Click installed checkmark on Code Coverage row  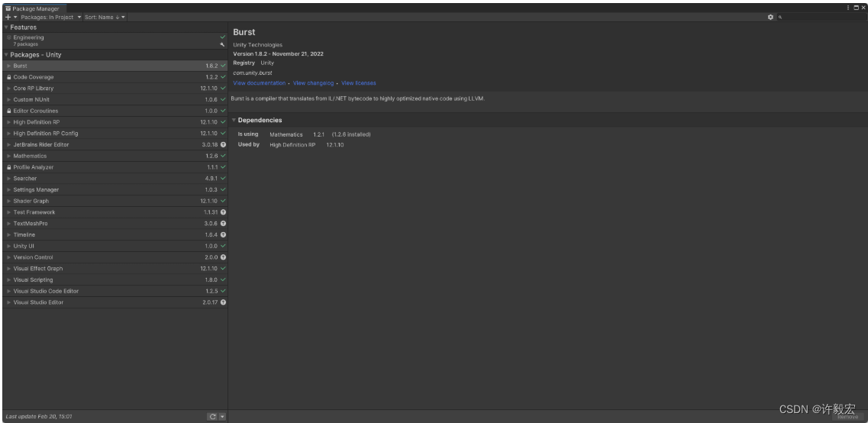tap(223, 77)
